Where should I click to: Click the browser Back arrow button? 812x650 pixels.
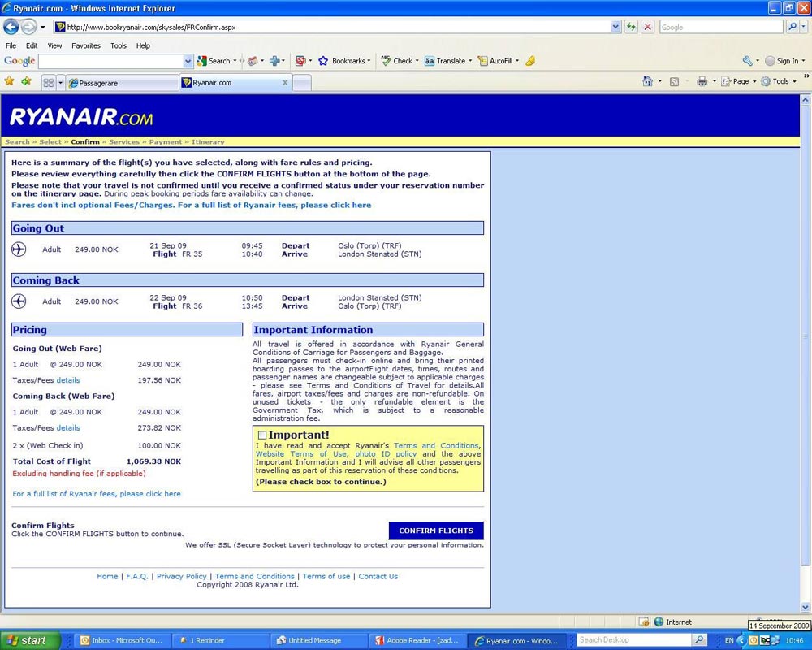tap(11, 27)
